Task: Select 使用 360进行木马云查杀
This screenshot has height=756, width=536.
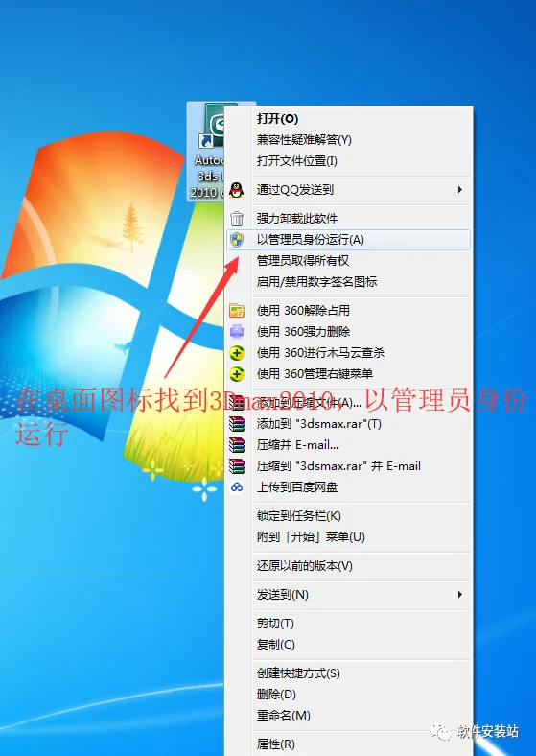Action: (x=348, y=353)
